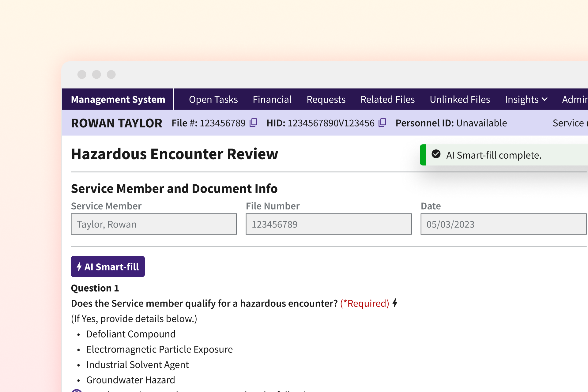
Task: Click the Personnel ID: Unavailable text
Action: click(451, 123)
